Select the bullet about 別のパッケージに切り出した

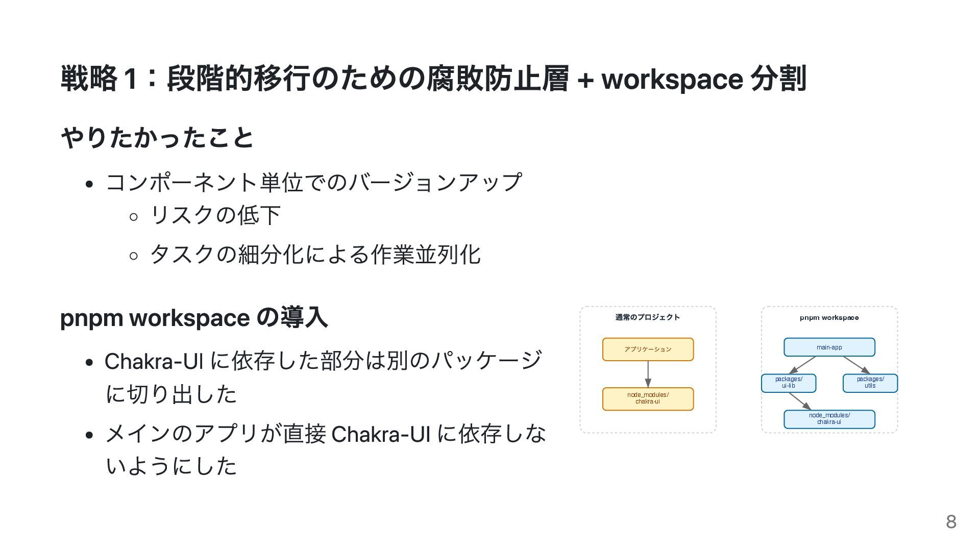point(323,377)
